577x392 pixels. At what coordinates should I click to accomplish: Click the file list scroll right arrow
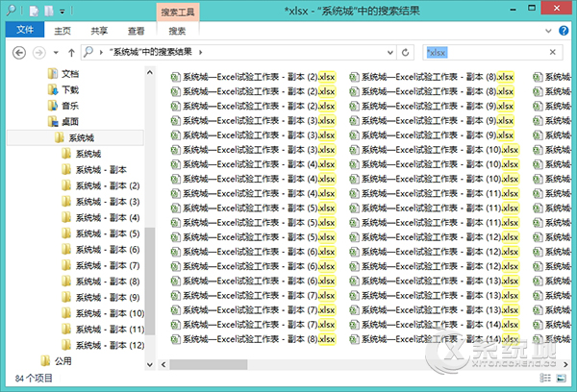pyautogui.click(x=566, y=364)
